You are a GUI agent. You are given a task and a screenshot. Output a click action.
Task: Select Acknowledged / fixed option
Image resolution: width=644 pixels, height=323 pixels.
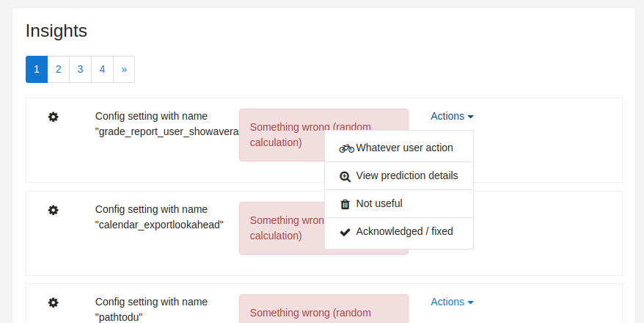(399, 232)
